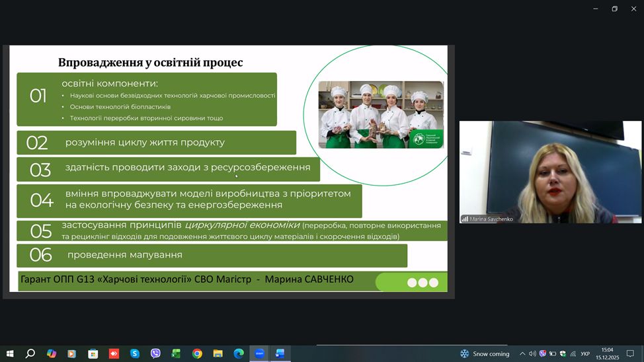644x362 pixels.
Task: Open Microsoft Edge from the taskbar
Action: (x=238, y=354)
